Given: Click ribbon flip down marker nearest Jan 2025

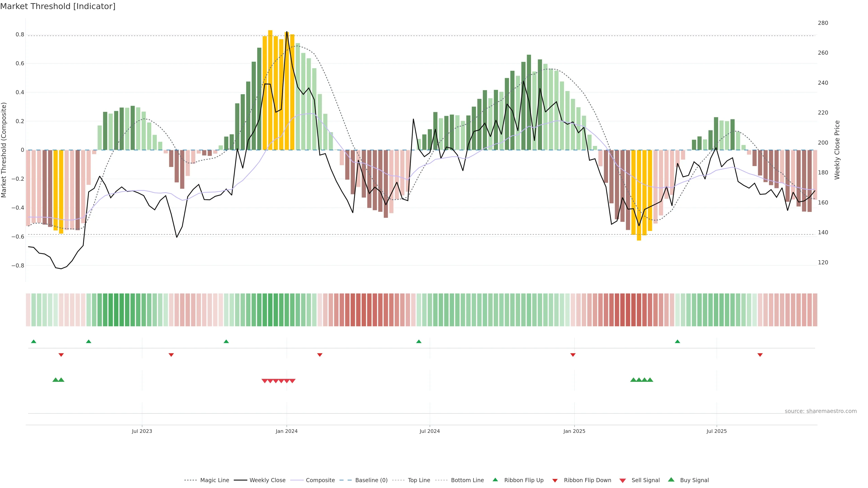Looking at the screenshot, I should 573,355.
